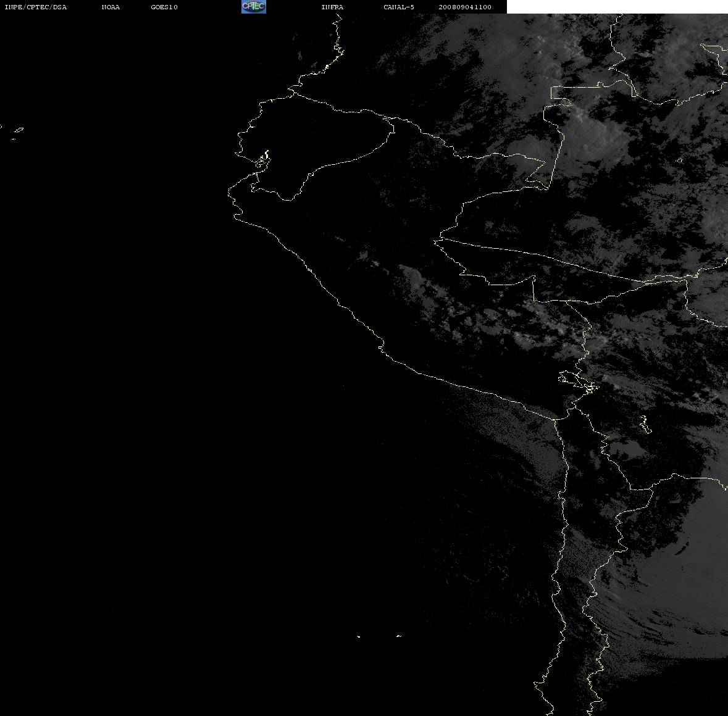Select the GOES10 satellite label
The height and width of the screenshot is (716, 728).
pyautogui.click(x=164, y=7)
